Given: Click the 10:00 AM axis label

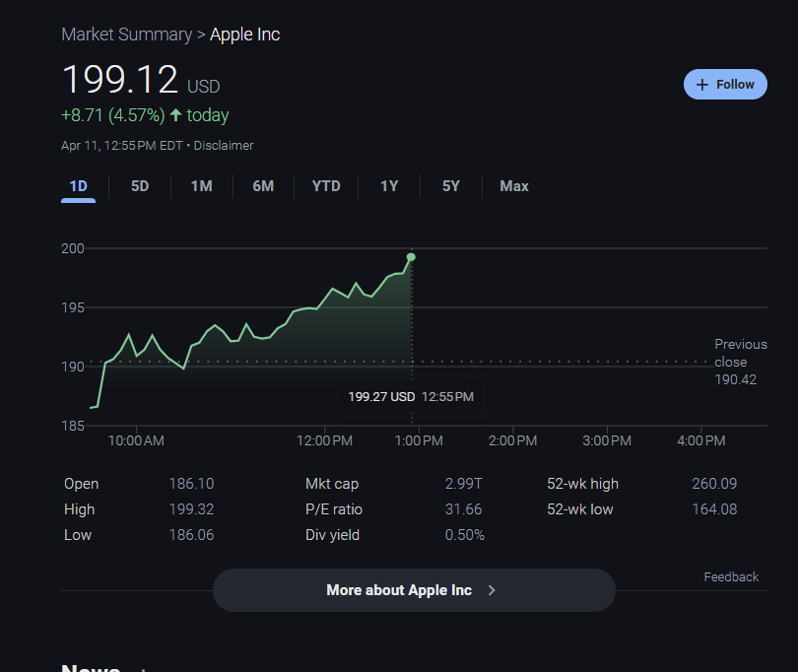Looking at the screenshot, I should (136, 440).
